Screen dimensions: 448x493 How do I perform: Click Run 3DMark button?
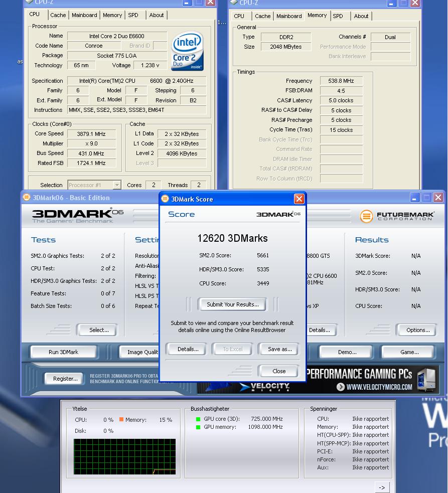[x=63, y=352]
